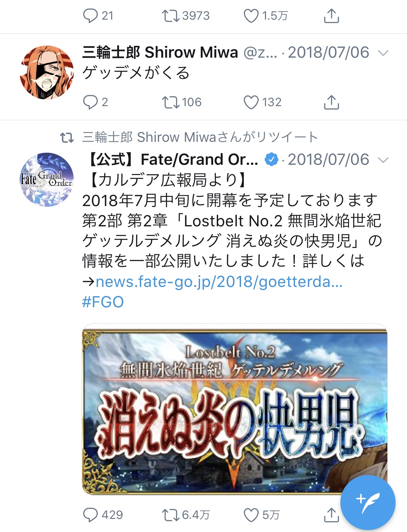Compose a new tweet with floating button
Screen dimensions: 407x532
point(368,503)
